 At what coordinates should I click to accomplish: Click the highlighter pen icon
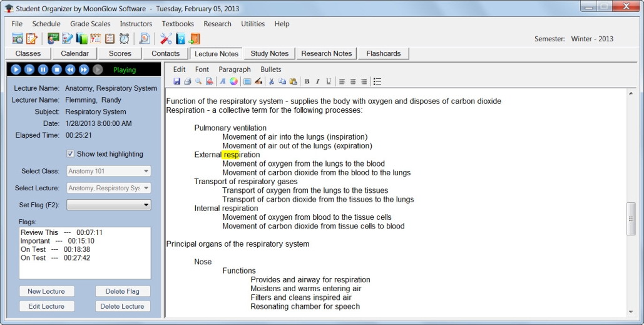258,81
